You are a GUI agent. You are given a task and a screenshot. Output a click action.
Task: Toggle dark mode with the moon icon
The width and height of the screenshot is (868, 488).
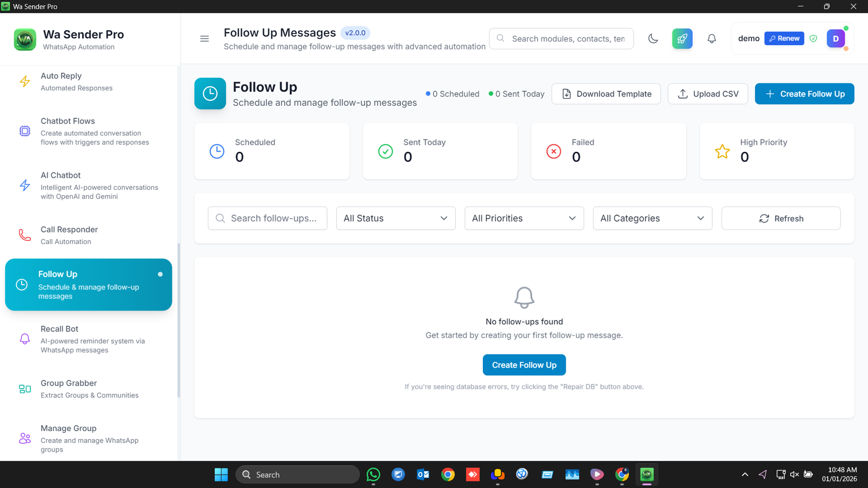click(653, 38)
